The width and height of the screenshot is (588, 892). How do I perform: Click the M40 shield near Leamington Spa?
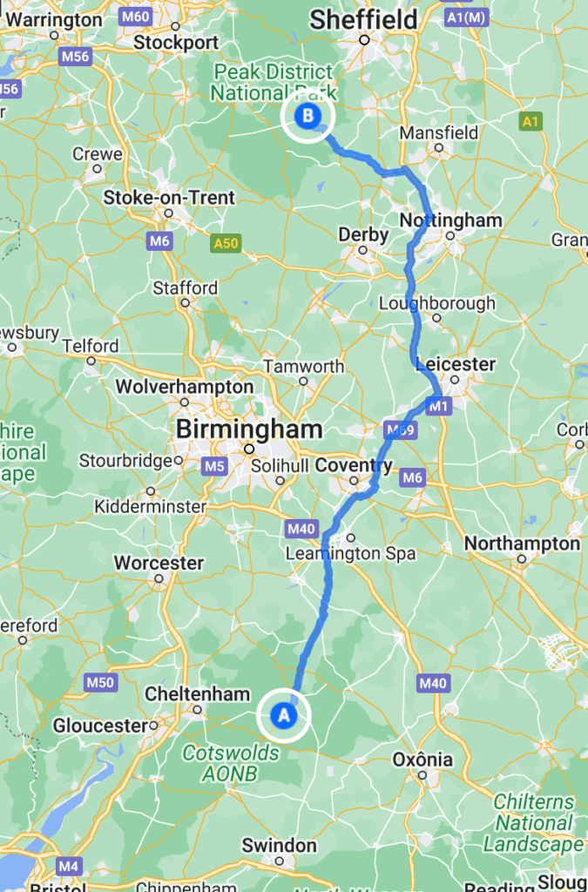point(301,529)
